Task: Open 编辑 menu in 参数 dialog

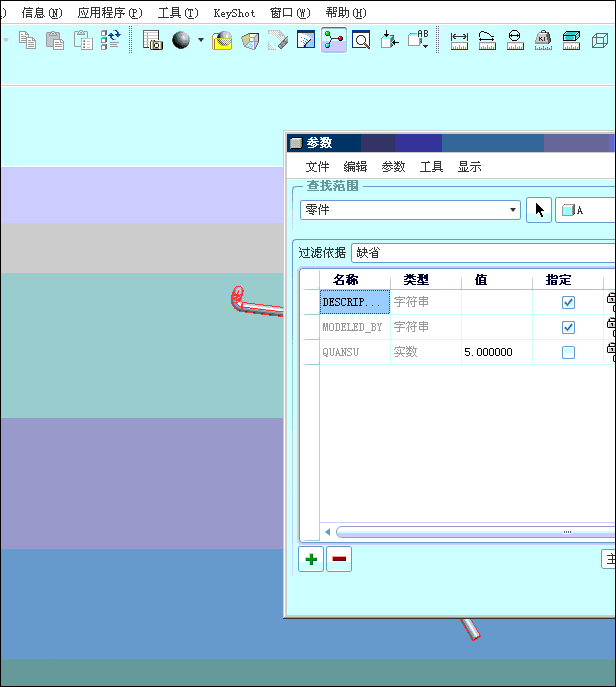Action: [x=355, y=166]
